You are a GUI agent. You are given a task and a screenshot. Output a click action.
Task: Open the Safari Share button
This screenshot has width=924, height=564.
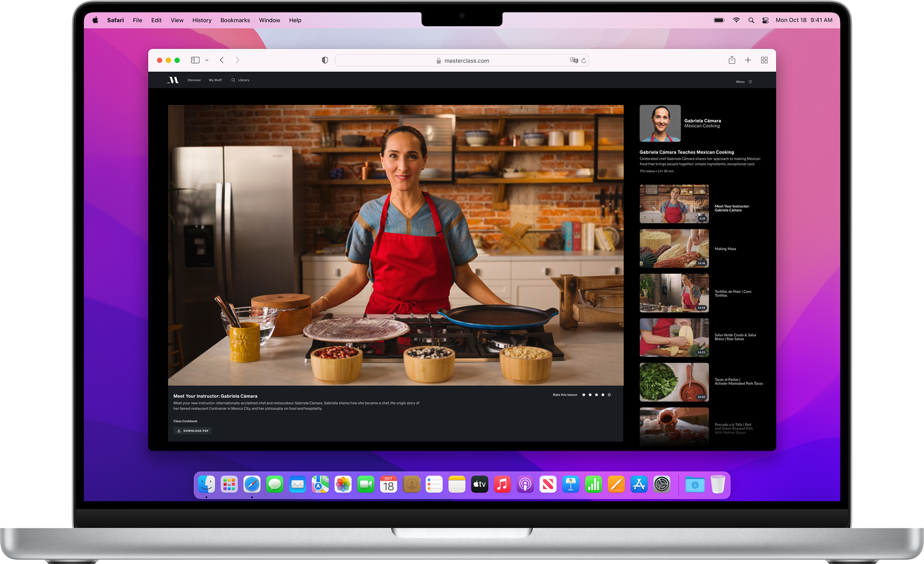732,60
